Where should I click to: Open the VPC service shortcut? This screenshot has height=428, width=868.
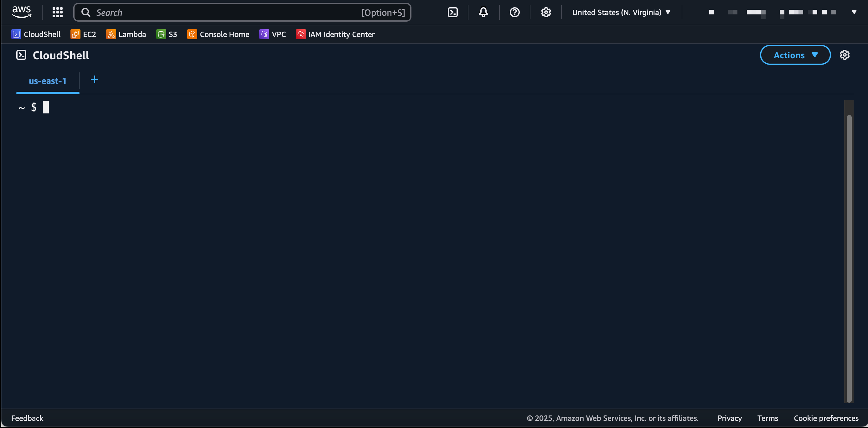click(x=273, y=34)
